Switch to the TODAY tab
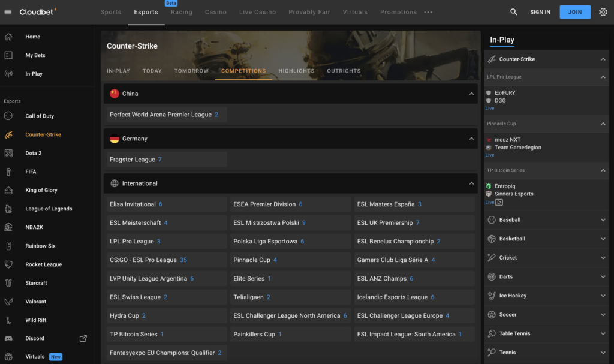Screen dimensions: 614x364 click(152, 71)
